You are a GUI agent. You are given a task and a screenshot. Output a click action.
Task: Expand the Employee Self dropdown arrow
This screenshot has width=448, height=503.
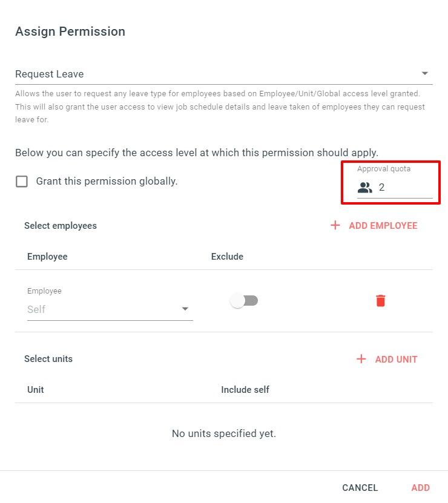[x=185, y=309]
